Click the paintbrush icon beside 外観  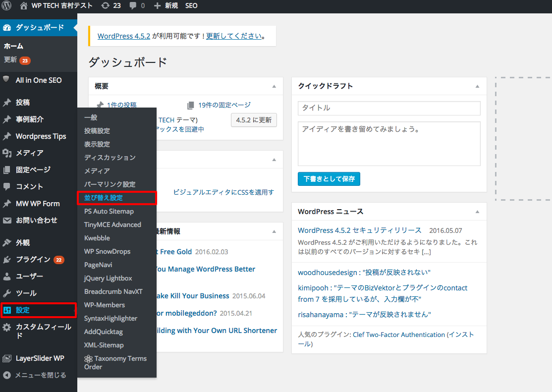pos(6,243)
